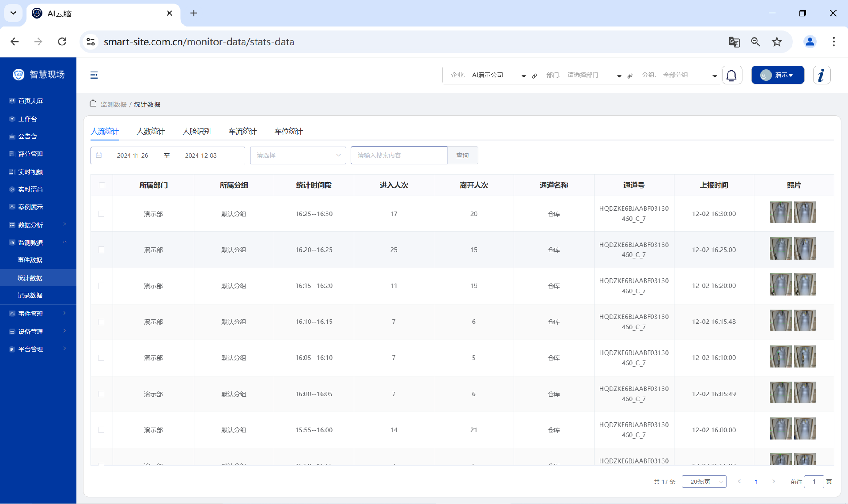This screenshot has height=504, width=848.
Task: Open the 请选择 filter dropdown
Action: point(298,155)
